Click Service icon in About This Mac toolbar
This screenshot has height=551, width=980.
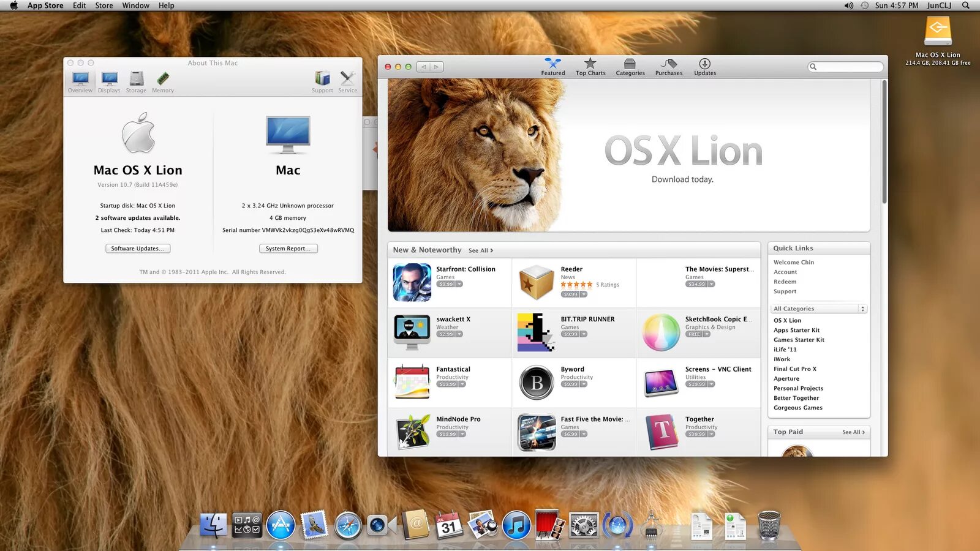(x=347, y=83)
